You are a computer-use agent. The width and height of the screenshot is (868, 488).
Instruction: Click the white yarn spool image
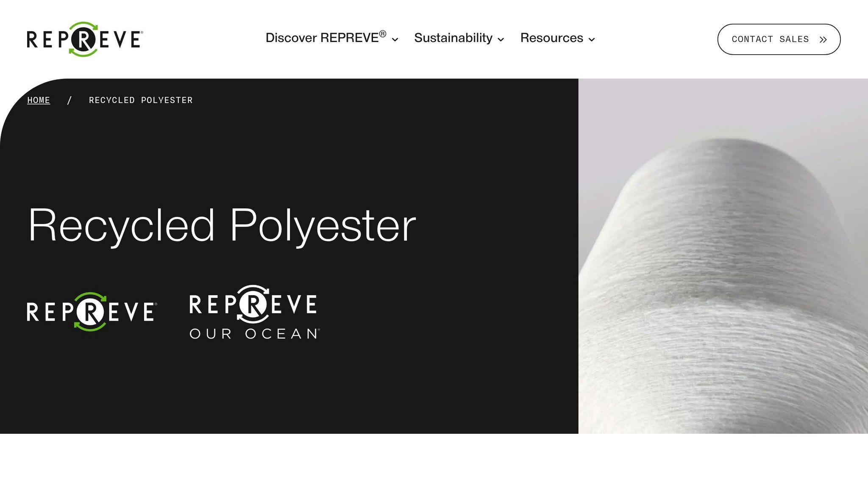tap(723, 256)
